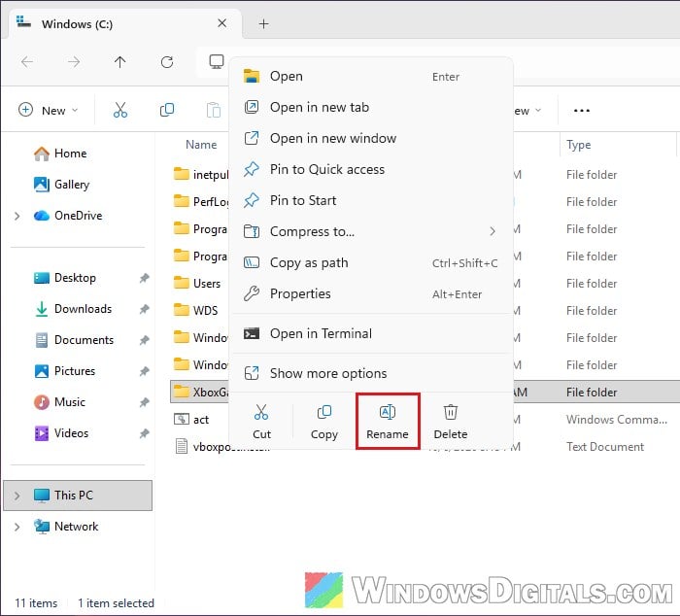Close the Windows (C:) tab
Image resolution: width=680 pixels, height=616 pixels.
tap(222, 23)
